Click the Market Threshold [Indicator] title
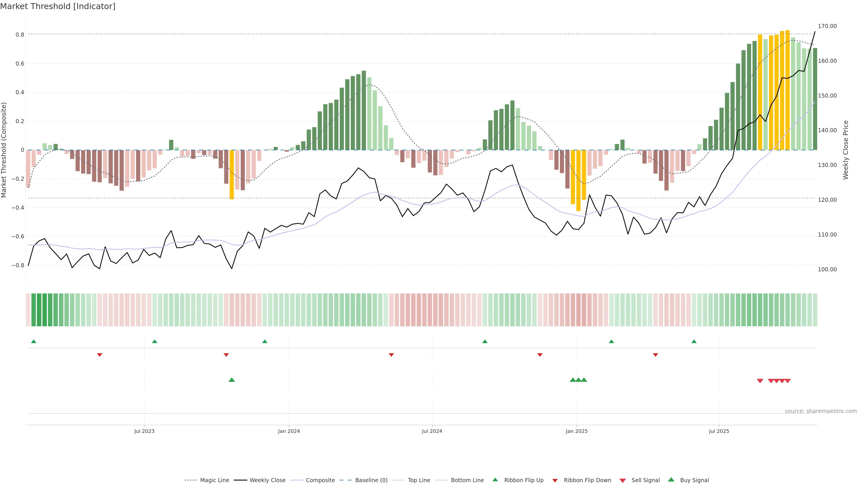 (58, 6)
